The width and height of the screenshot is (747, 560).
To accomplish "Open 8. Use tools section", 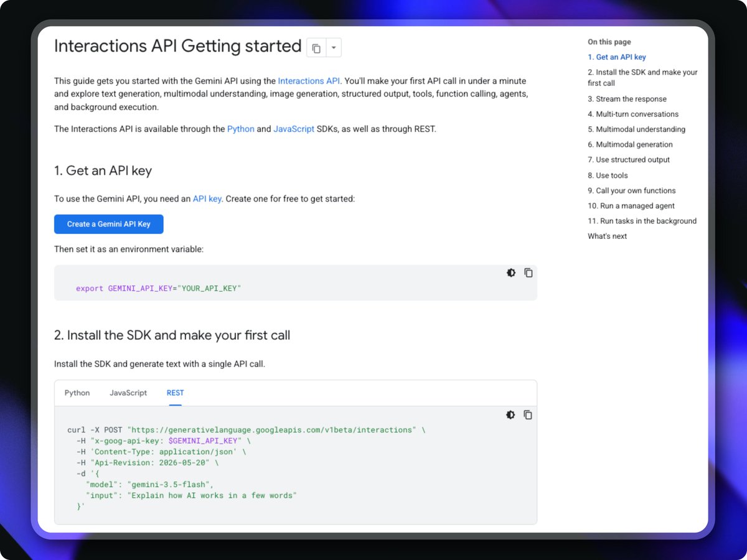I will (608, 175).
